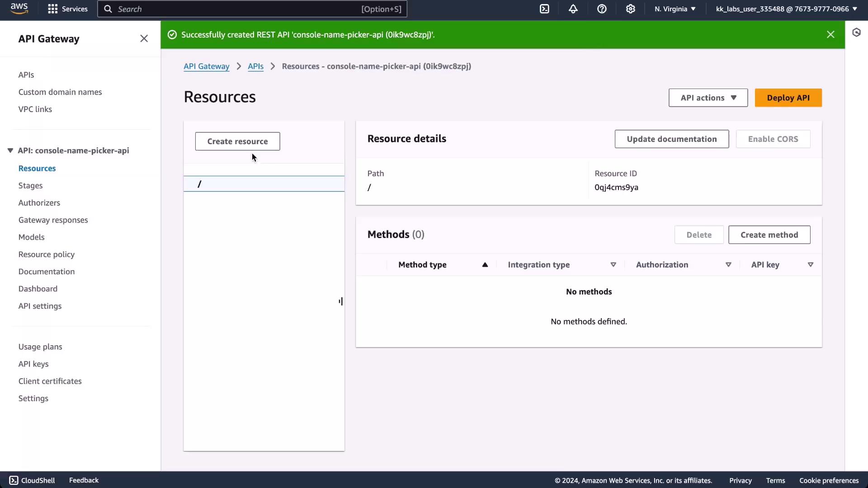Open Documentation in the sidebar
The width and height of the screenshot is (868, 488).
[x=47, y=272]
